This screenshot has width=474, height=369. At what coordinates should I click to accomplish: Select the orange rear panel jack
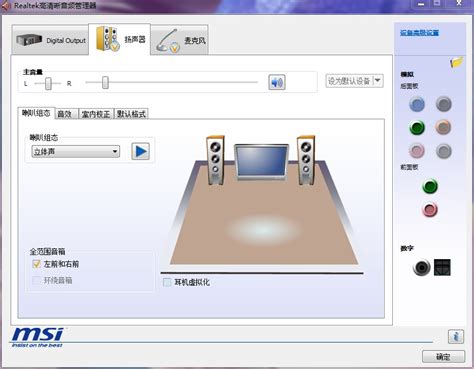click(443, 127)
